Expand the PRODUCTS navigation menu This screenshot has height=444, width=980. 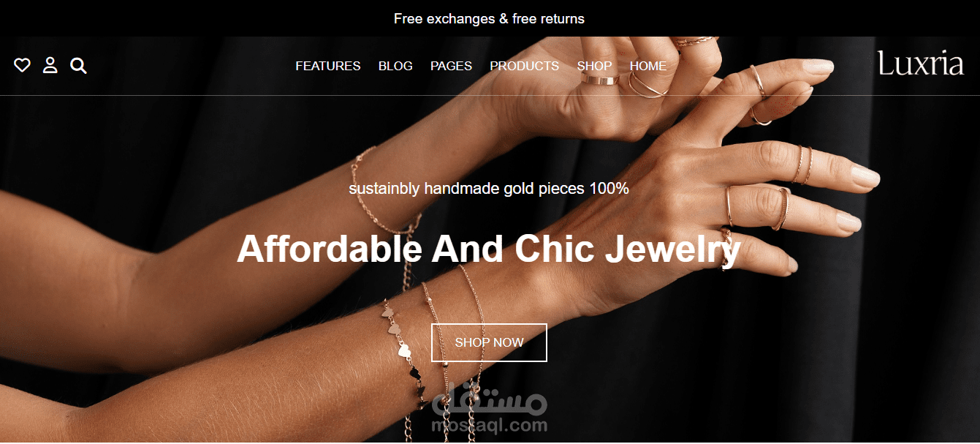click(524, 66)
